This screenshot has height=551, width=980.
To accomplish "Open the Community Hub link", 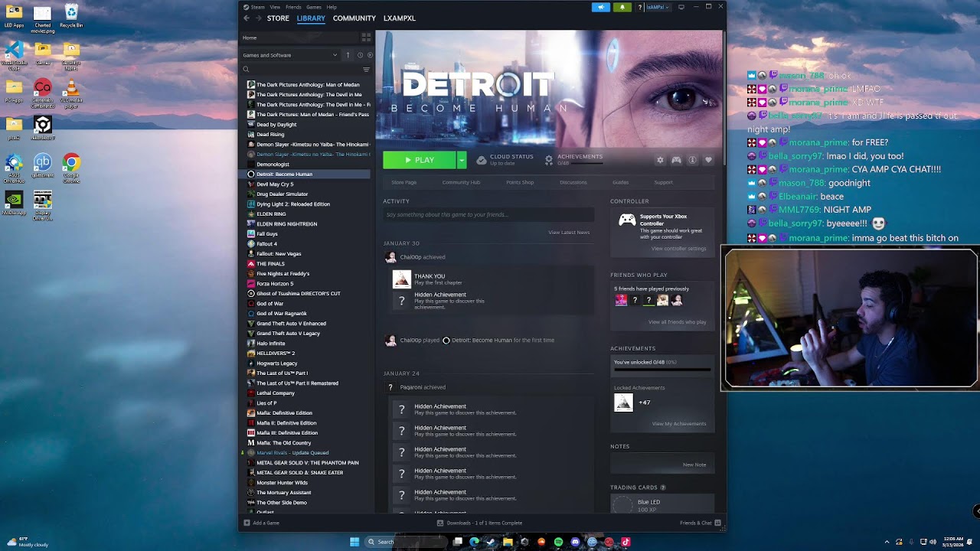I will click(x=461, y=182).
